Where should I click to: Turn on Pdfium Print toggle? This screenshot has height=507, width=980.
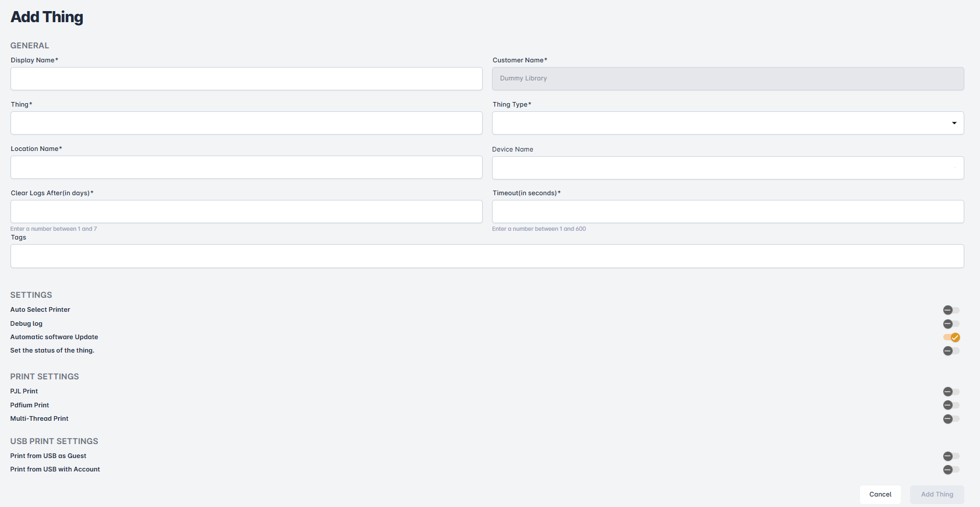(951, 405)
